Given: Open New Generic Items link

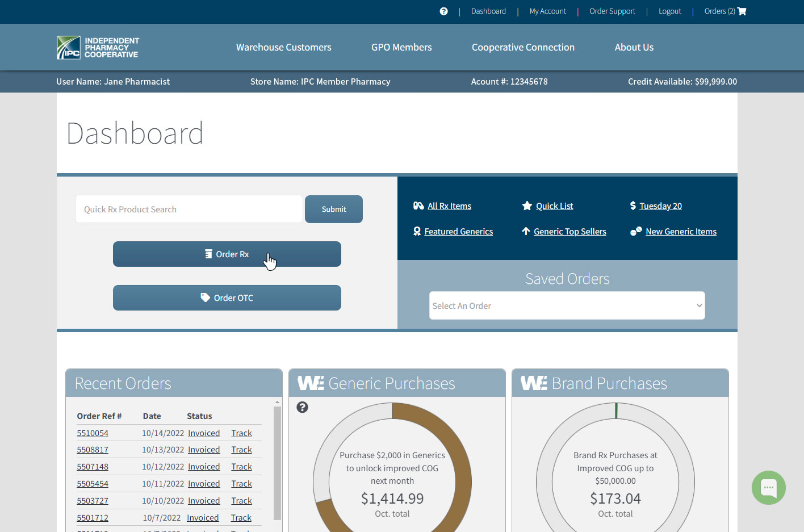Looking at the screenshot, I should tap(681, 231).
